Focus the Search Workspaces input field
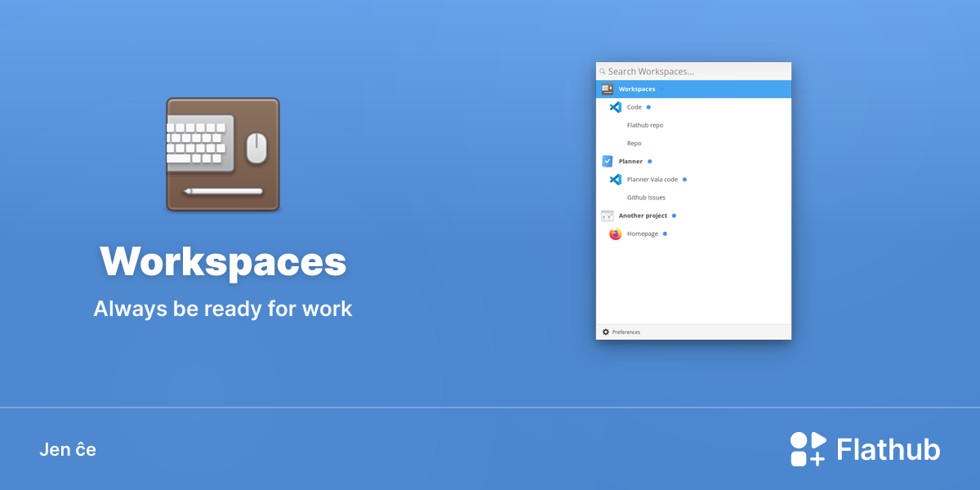 pos(693,71)
